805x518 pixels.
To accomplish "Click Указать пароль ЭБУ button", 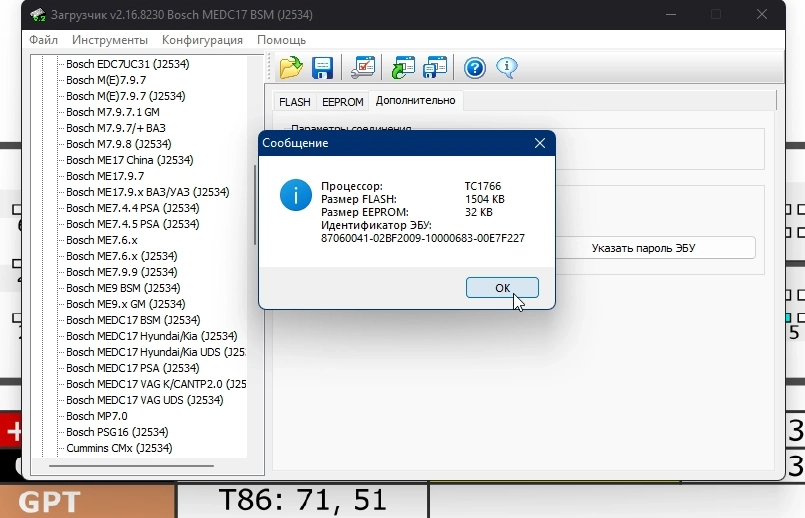I will (x=643, y=248).
